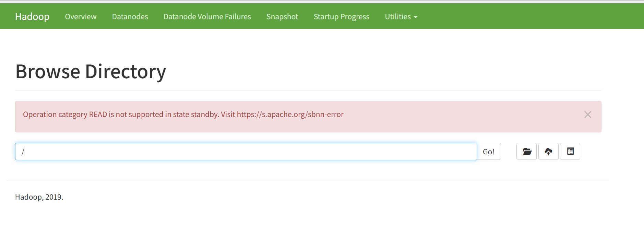
Task: View the Startup Progress page
Action: (x=341, y=16)
